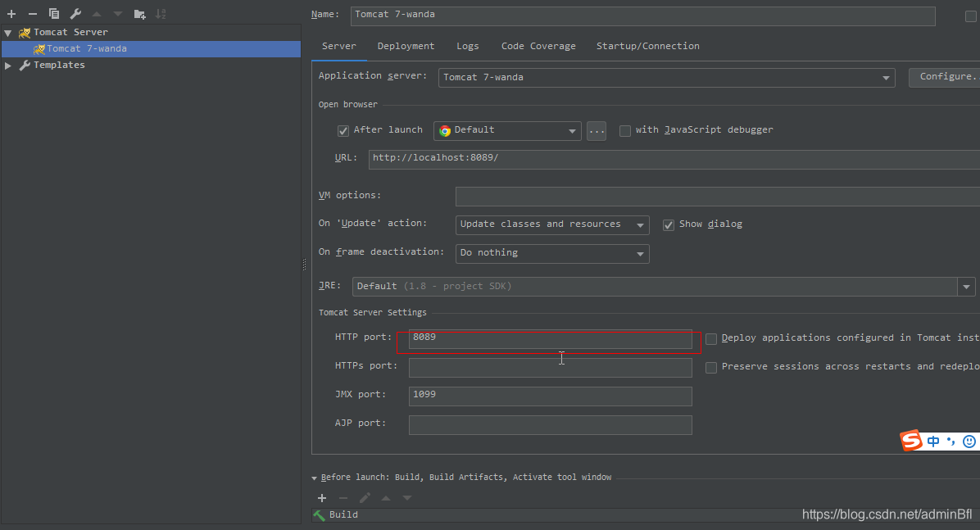Switch to the Server tab
This screenshot has width=980, height=530.
point(338,46)
